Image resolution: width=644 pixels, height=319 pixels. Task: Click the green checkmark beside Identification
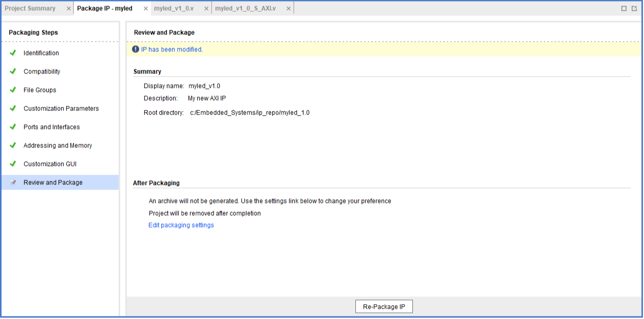[x=13, y=53]
